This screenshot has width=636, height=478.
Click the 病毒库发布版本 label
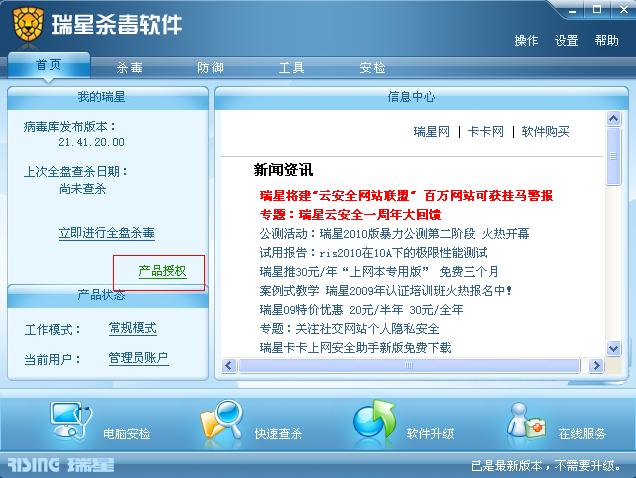69,127
